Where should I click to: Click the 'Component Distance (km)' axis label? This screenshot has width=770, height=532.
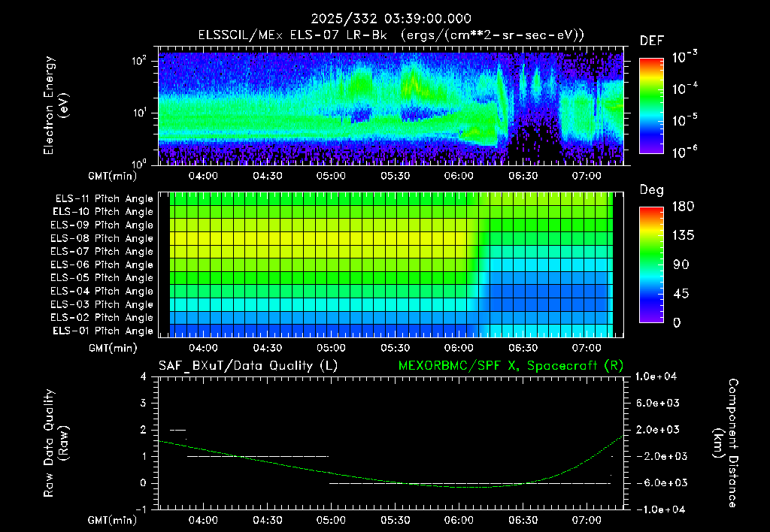[x=726, y=443]
